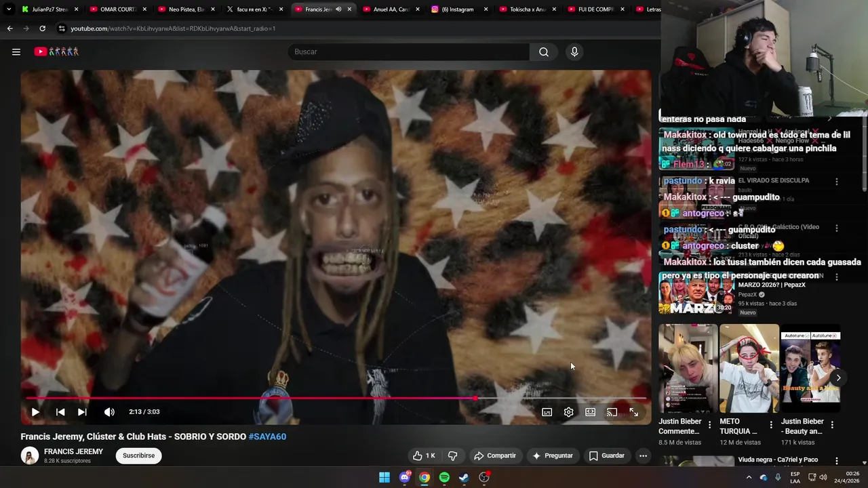The image size is (868, 488).
Task: Cast video with Play on TV icon
Action: [612, 412]
